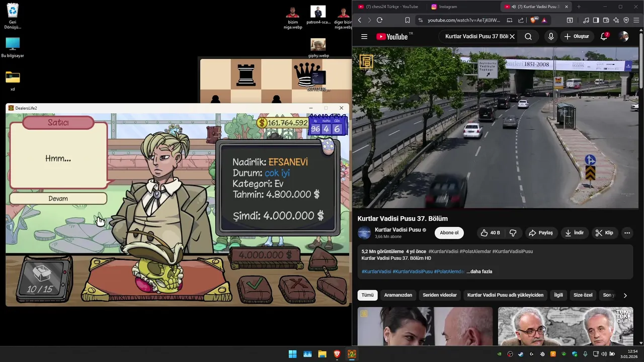This screenshot has width=644, height=362.
Task: Click Devam to continue the dialogue
Action: (58, 199)
